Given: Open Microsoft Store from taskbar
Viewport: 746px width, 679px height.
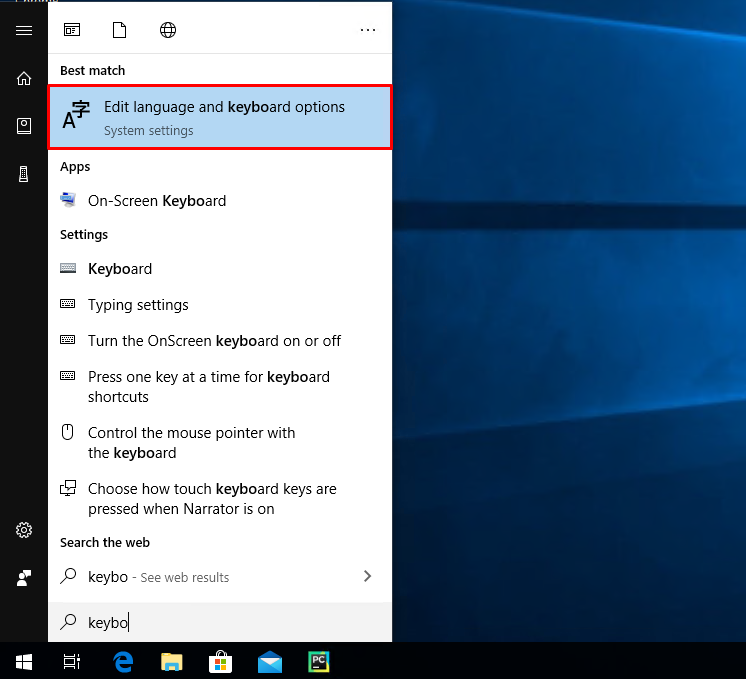Looking at the screenshot, I should (x=220, y=661).
